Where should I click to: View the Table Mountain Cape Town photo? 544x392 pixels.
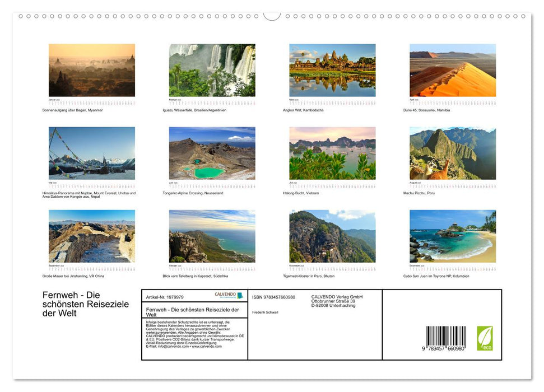(x=212, y=236)
